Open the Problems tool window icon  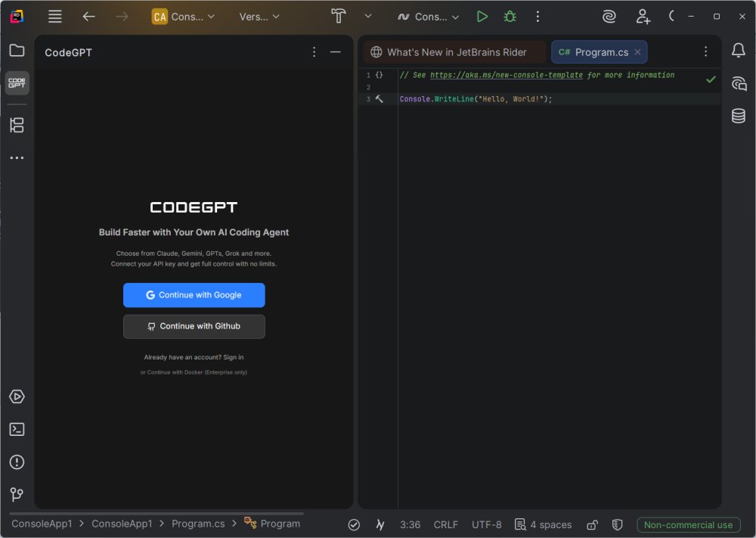(17, 462)
